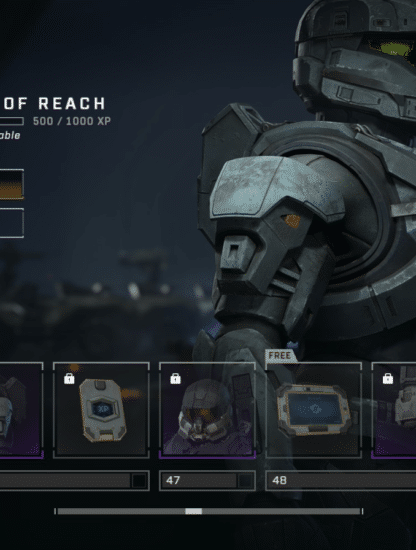The image size is (416, 550).
Task: Click the FREE tag above tier 48 reward
Action: coord(280,356)
